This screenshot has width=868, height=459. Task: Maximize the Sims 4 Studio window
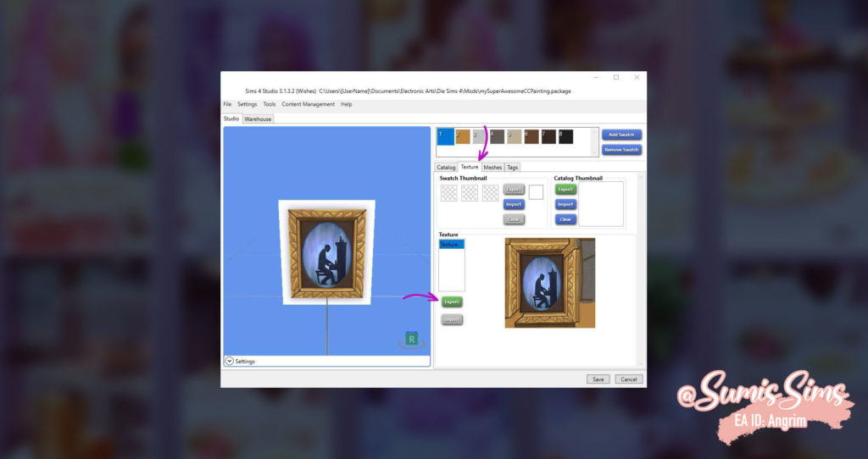click(x=616, y=77)
